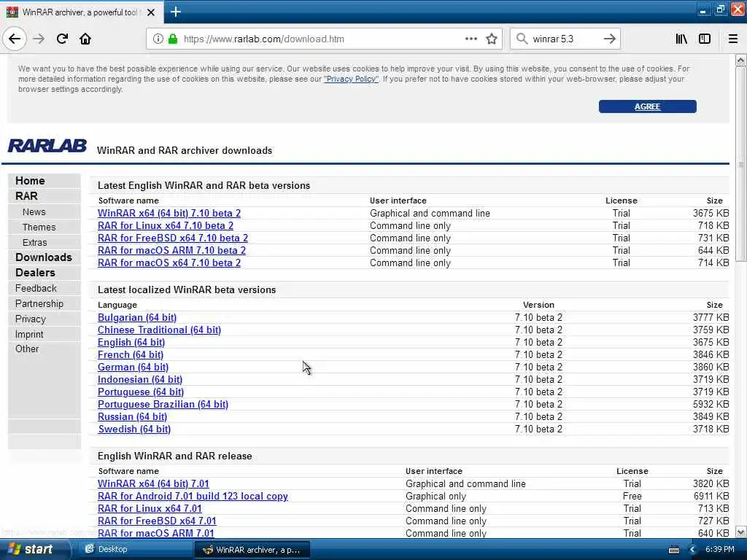
Task: Toggle the sidebar view icon
Action: [x=705, y=39]
